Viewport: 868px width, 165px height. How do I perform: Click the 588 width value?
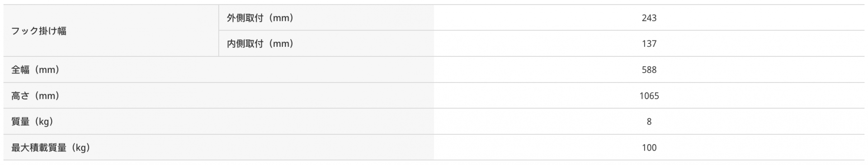[x=649, y=70]
